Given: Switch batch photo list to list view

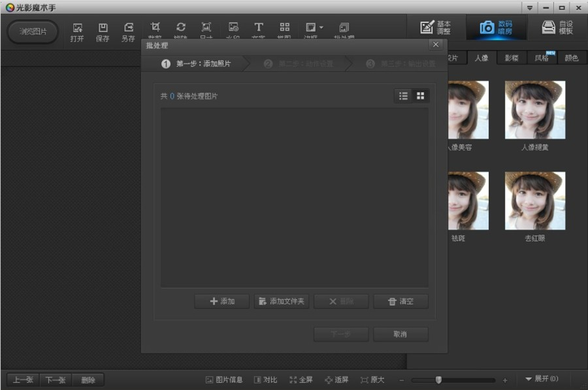Looking at the screenshot, I should 403,95.
